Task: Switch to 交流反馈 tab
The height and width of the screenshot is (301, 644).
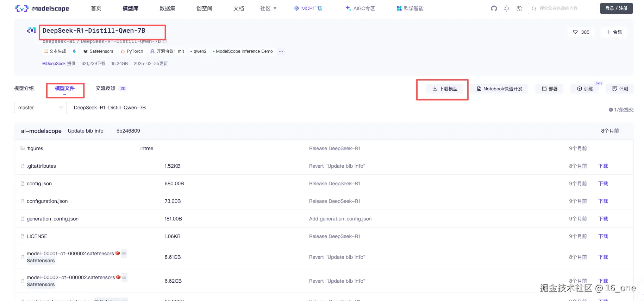Action: pos(106,88)
